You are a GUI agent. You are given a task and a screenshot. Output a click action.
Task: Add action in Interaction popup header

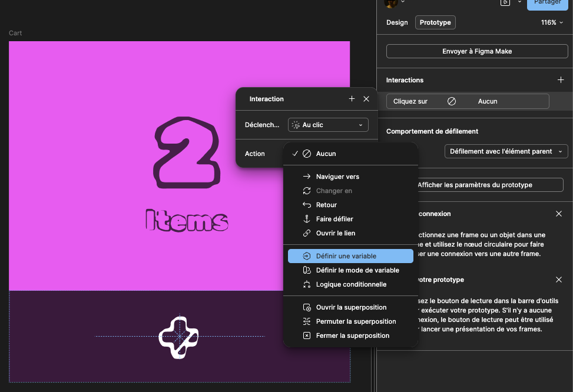click(352, 99)
